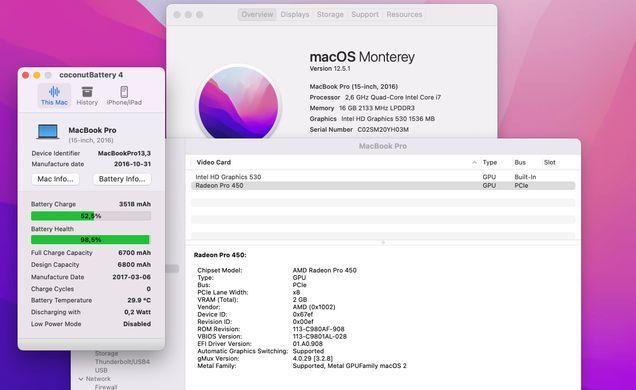The height and width of the screenshot is (390, 636).
Task: Select This Mac tab in coconutBattery
Action: (x=54, y=96)
